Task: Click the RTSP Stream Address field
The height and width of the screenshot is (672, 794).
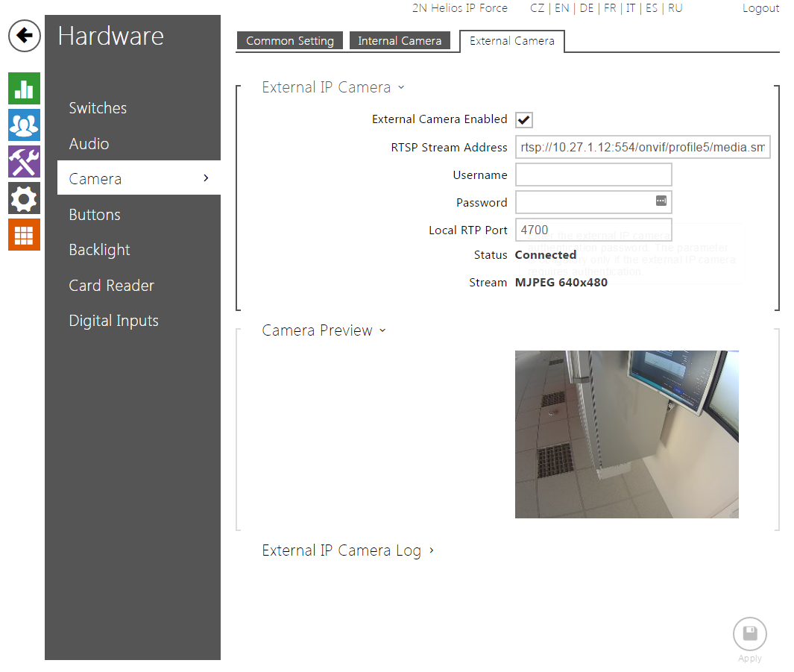Action: (642, 148)
